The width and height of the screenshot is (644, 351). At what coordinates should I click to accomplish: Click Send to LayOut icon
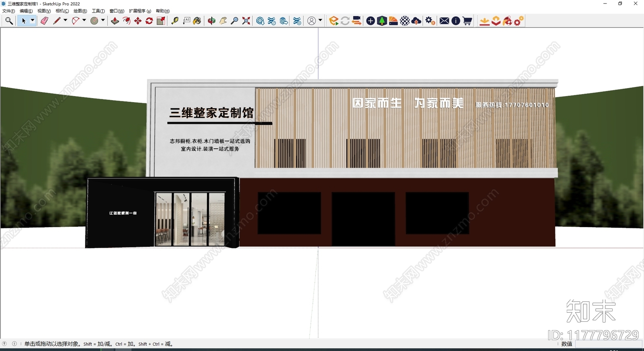pyautogui.click(x=284, y=21)
